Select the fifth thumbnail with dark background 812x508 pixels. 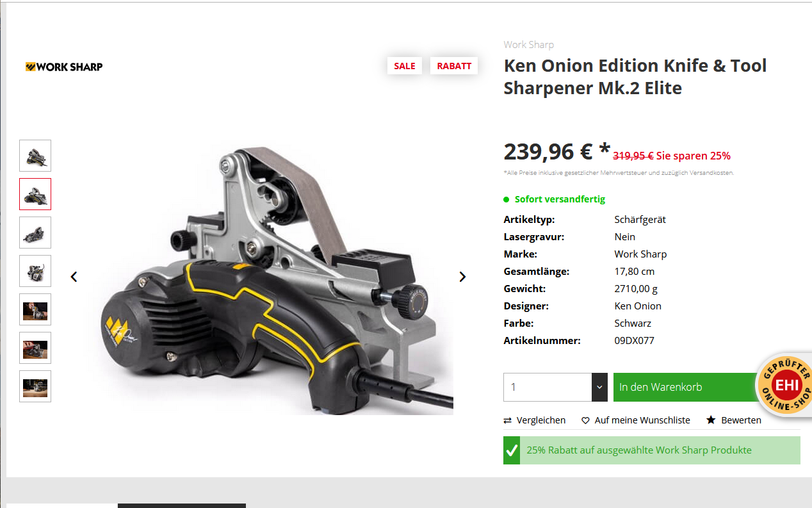pyautogui.click(x=35, y=309)
